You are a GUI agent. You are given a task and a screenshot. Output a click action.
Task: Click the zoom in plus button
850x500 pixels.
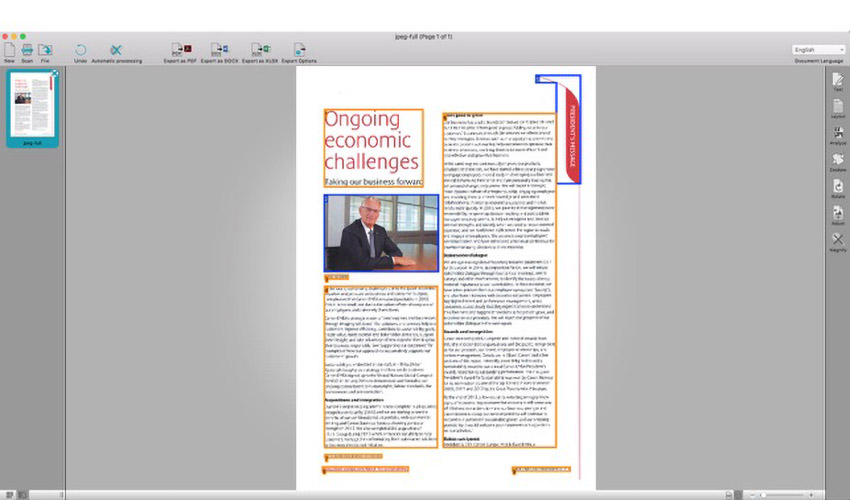pos(811,495)
